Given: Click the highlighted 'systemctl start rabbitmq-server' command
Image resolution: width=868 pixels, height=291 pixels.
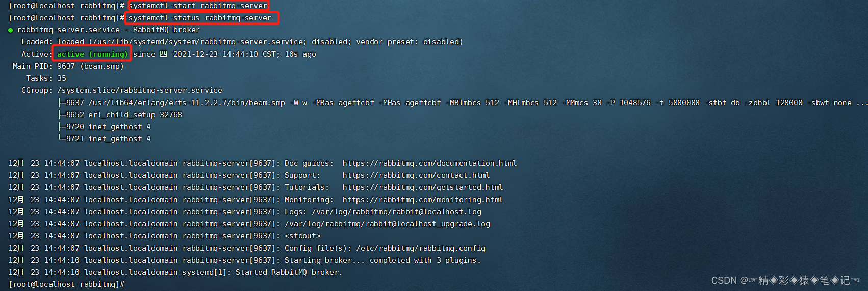Looking at the screenshot, I should coord(198,6).
